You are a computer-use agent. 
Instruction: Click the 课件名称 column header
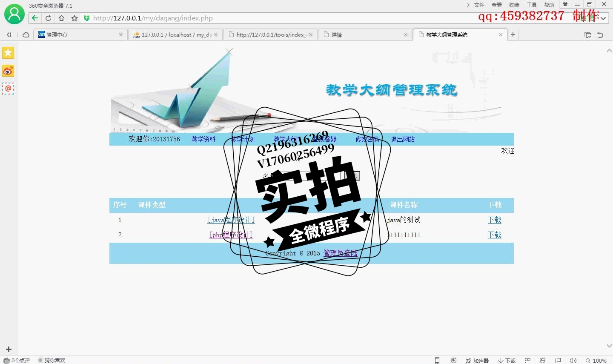404,205
